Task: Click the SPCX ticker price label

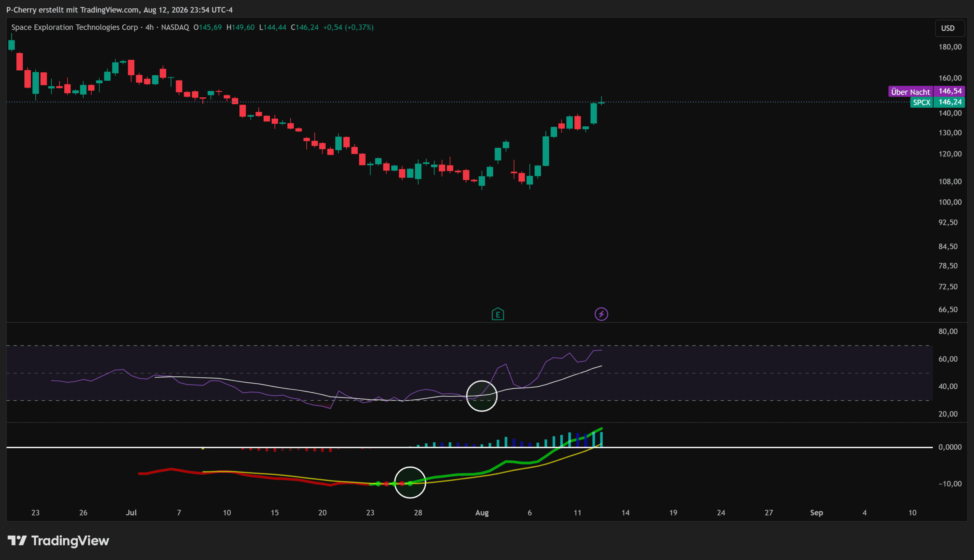Action: pos(921,102)
